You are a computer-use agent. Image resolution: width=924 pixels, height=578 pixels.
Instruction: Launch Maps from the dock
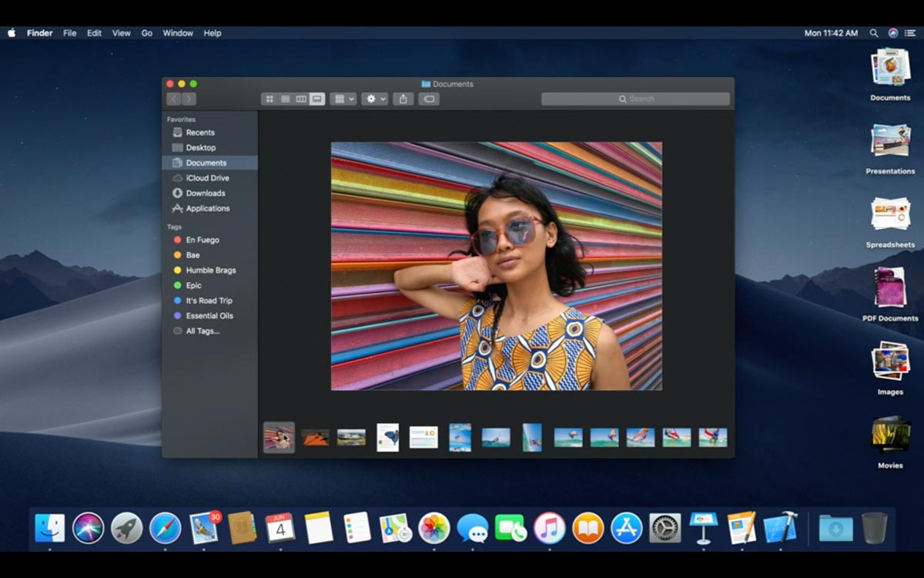(x=396, y=528)
